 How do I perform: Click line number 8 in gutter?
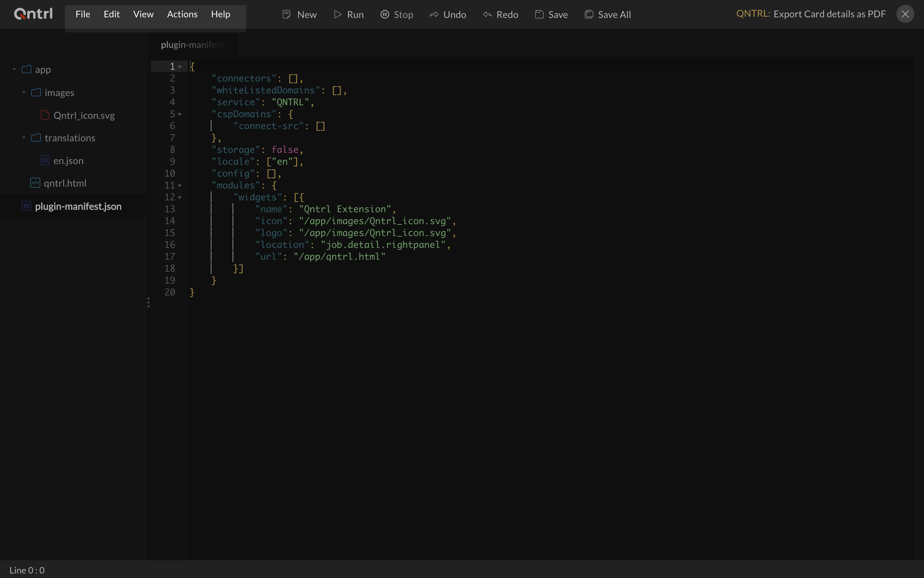[172, 150]
